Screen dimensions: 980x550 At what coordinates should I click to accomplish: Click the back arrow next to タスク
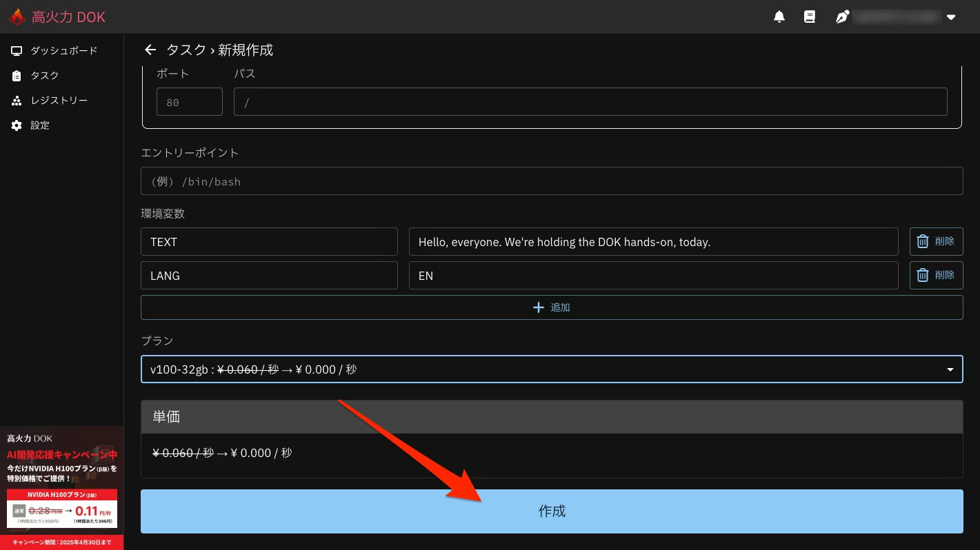click(150, 50)
